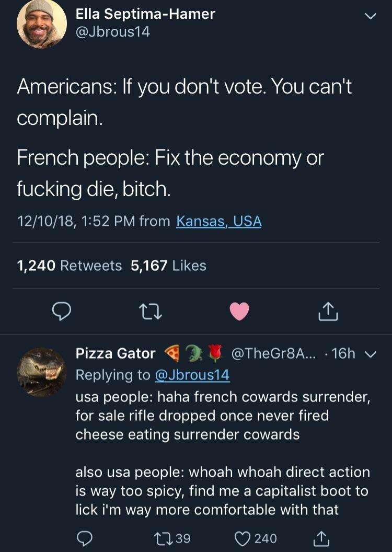The height and width of the screenshot is (552, 392).
Task: Retweet the main tweet
Action: tap(151, 312)
